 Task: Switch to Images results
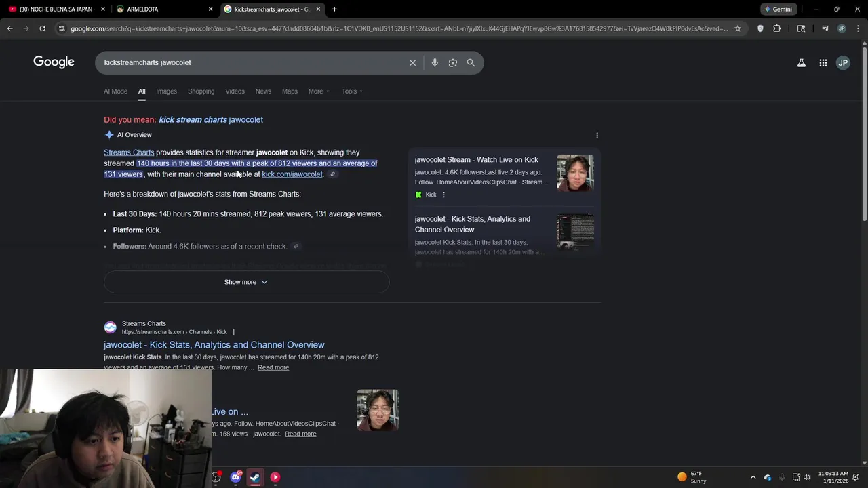pyautogui.click(x=166, y=91)
